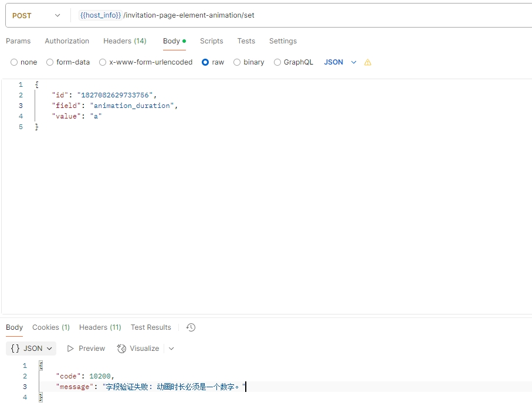Open the response history clock icon
The height and width of the screenshot is (416, 532).
[191, 327]
